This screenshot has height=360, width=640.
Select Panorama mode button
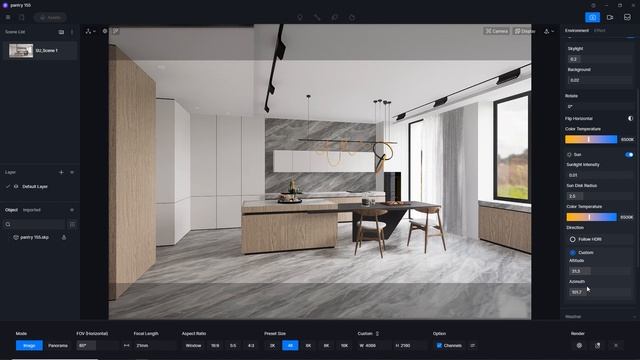pyautogui.click(x=58, y=345)
